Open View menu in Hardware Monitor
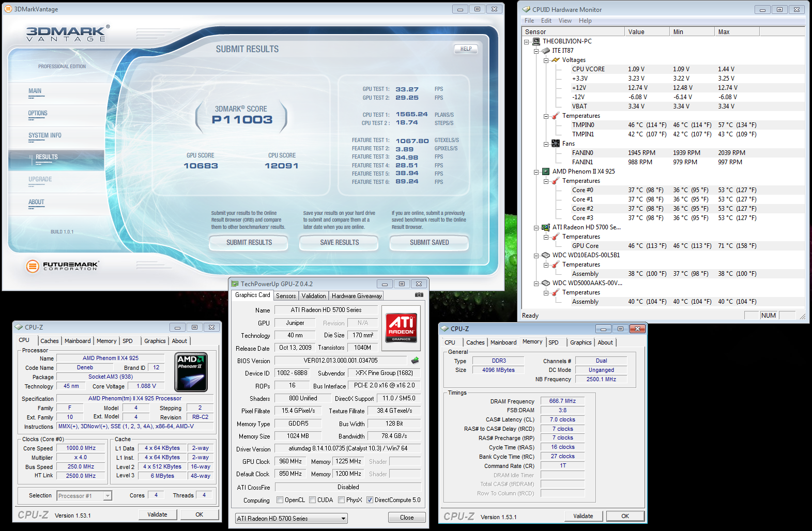 pyautogui.click(x=565, y=21)
